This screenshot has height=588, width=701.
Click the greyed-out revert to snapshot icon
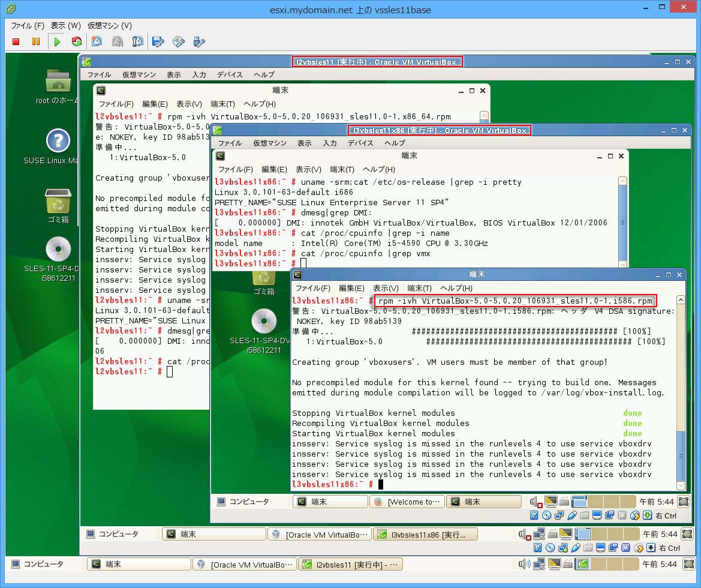117,41
